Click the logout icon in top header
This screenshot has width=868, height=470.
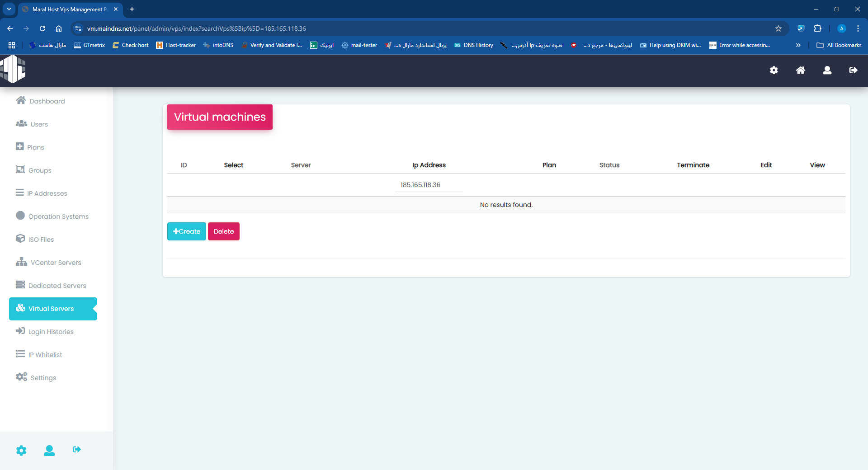click(853, 70)
